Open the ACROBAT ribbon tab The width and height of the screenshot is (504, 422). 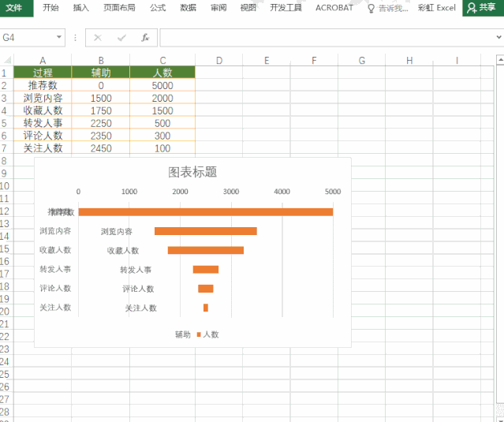pyautogui.click(x=334, y=7)
